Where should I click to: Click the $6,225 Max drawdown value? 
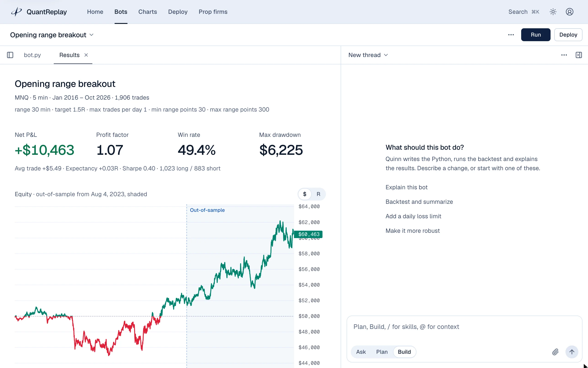281,150
